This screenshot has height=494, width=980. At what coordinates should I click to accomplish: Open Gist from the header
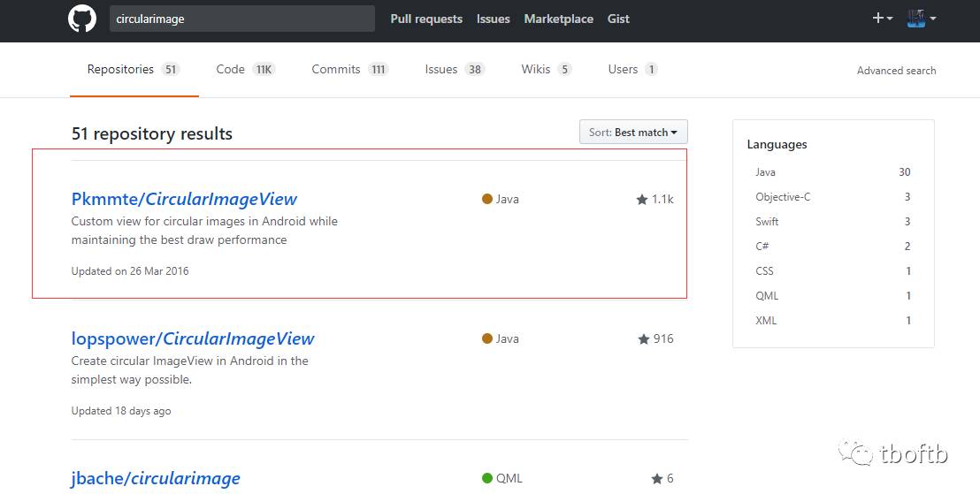(x=618, y=19)
